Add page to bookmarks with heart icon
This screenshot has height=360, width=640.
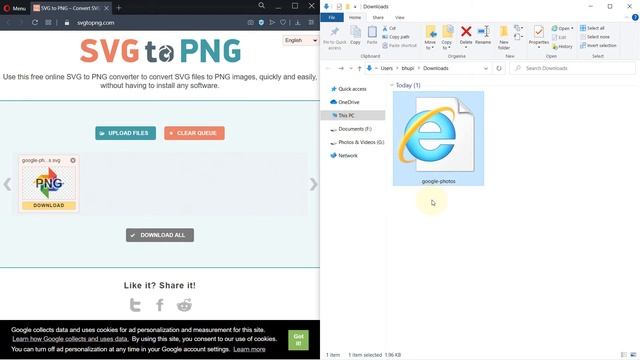pos(283,22)
